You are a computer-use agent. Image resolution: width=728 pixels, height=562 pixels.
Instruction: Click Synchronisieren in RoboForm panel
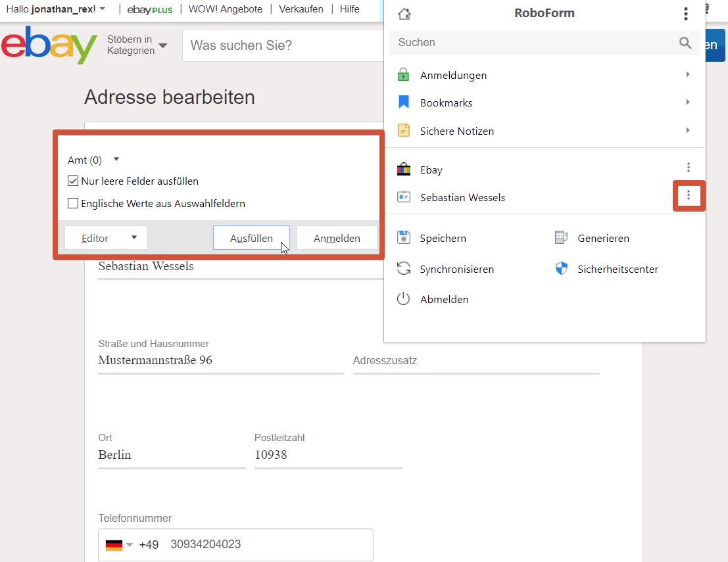point(457,269)
